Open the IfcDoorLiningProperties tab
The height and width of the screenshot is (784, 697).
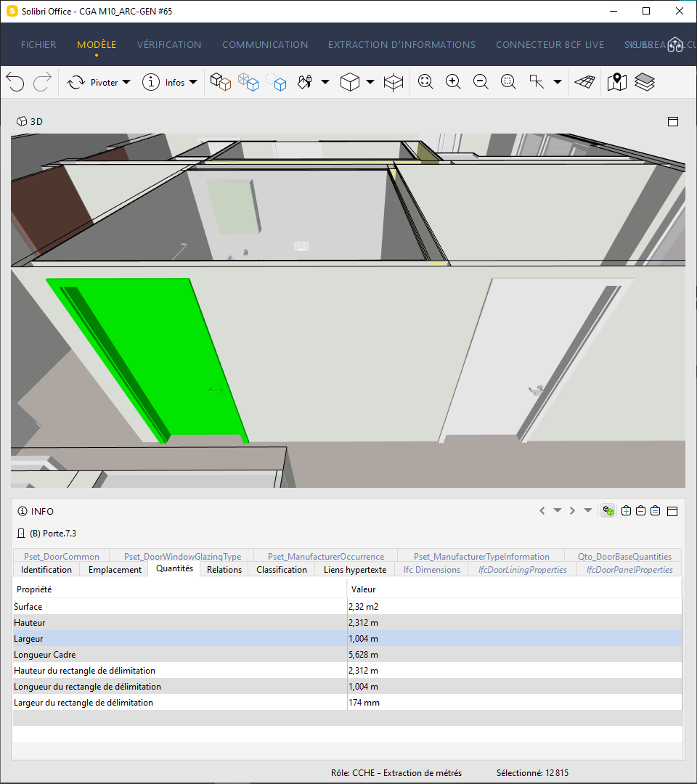coord(523,570)
